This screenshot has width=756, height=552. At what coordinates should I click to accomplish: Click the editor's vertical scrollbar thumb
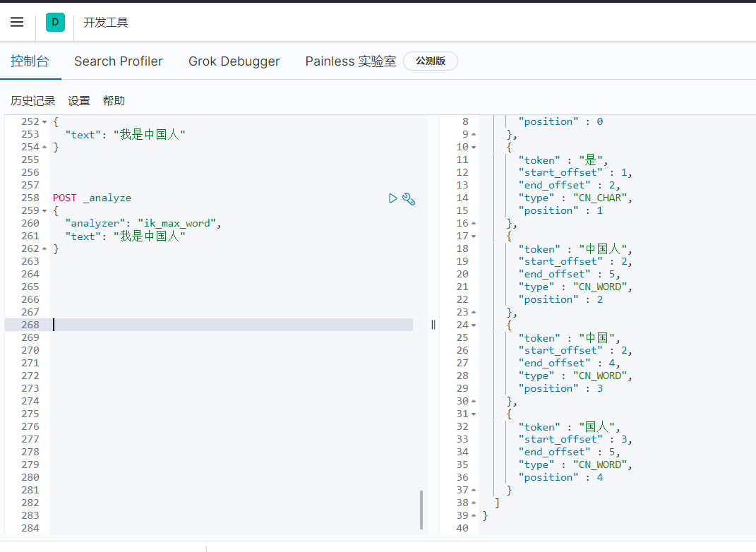coord(422,510)
